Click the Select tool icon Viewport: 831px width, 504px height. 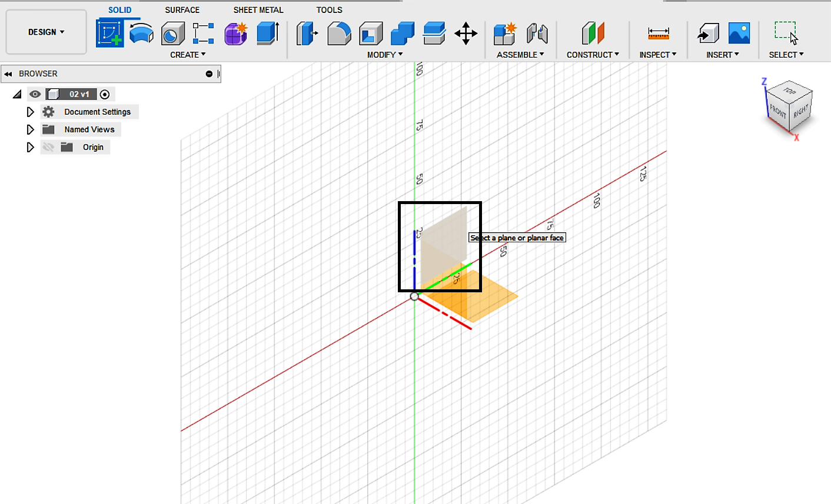point(786,33)
